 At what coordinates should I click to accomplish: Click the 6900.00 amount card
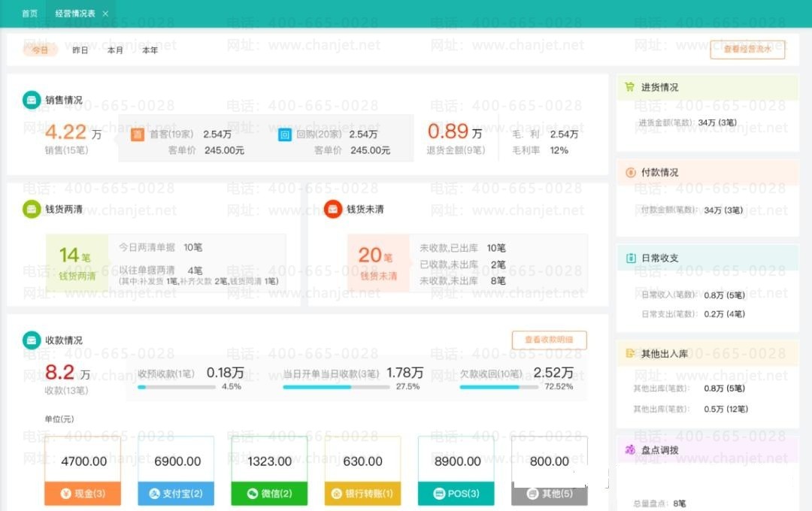click(x=176, y=459)
